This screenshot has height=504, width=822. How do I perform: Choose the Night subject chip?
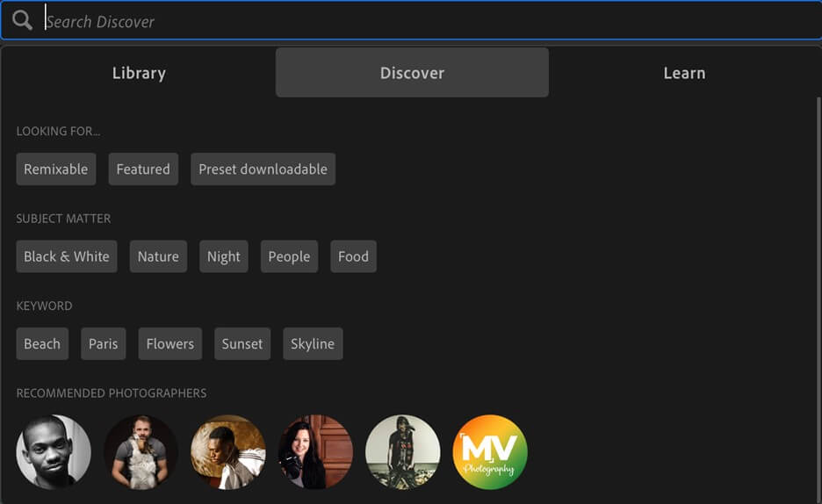tap(224, 256)
